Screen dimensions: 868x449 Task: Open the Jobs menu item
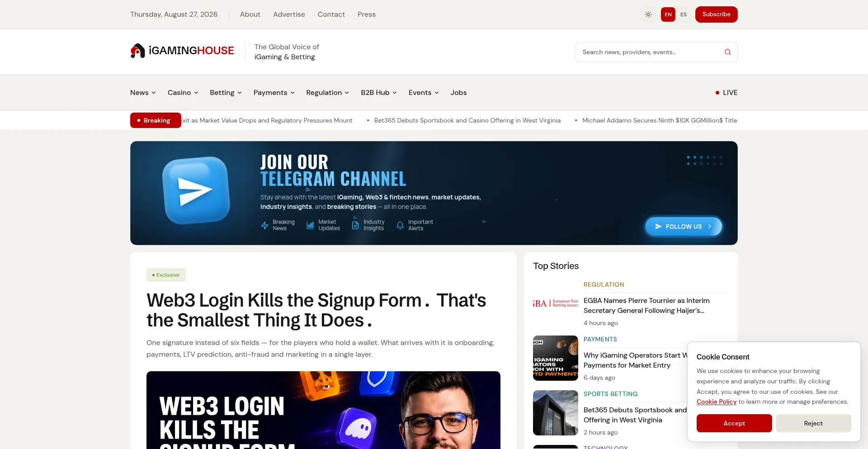[458, 93]
